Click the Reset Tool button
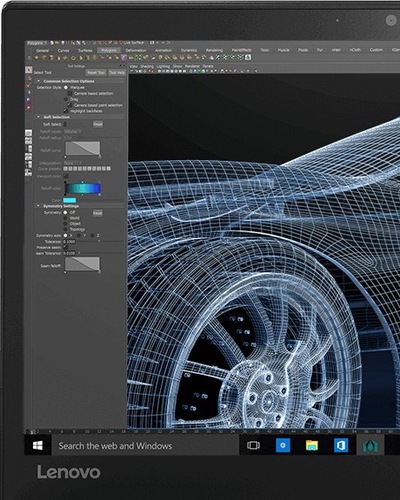Screen dimensions: 400x500 point(96,72)
